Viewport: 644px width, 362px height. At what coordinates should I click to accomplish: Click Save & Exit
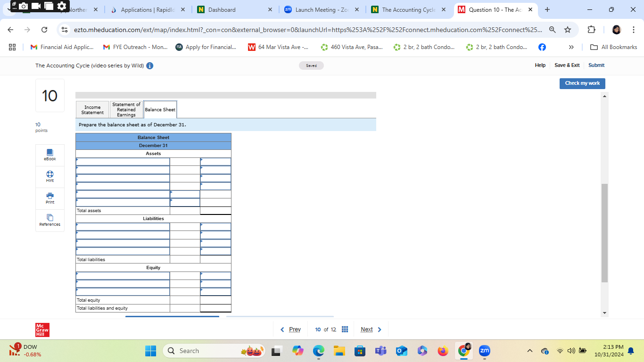tap(567, 65)
